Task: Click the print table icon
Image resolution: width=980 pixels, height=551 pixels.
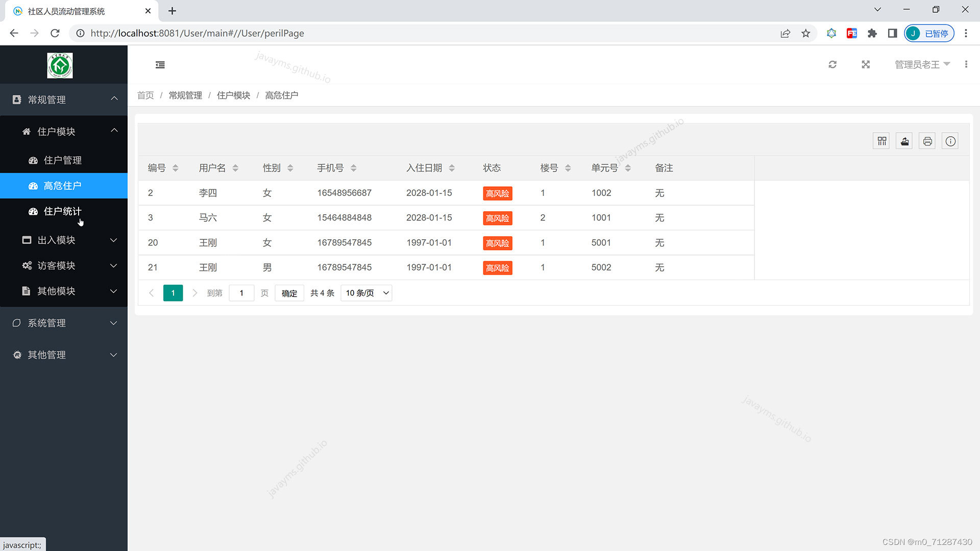Action: 927,141
